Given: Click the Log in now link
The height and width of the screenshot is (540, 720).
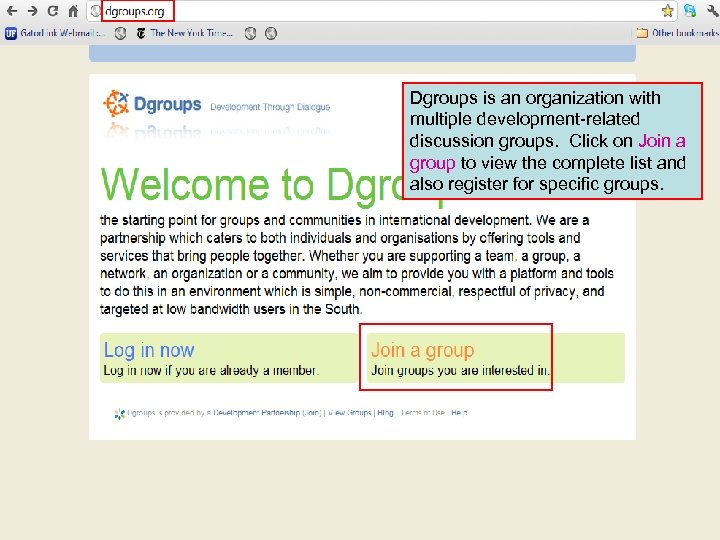Looking at the screenshot, I should tap(149, 350).
